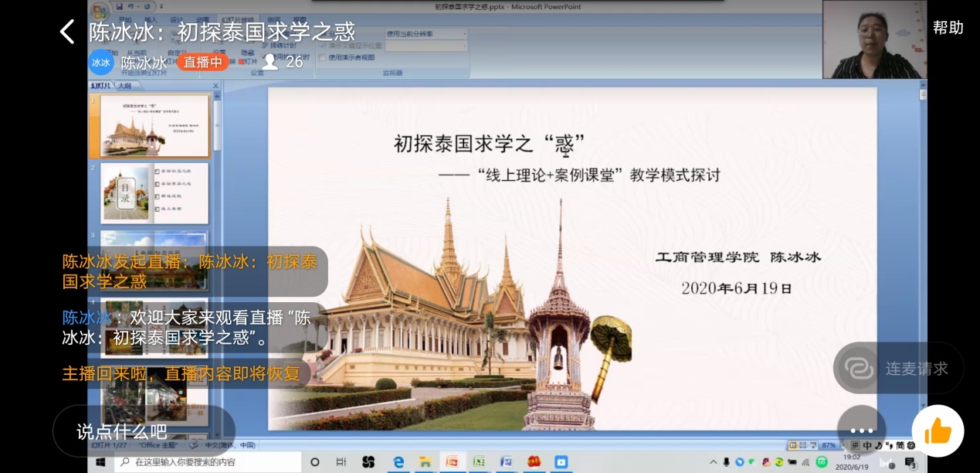Switch to the 动画 ribbon tab
This screenshot has width=980, height=473.
[202, 21]
